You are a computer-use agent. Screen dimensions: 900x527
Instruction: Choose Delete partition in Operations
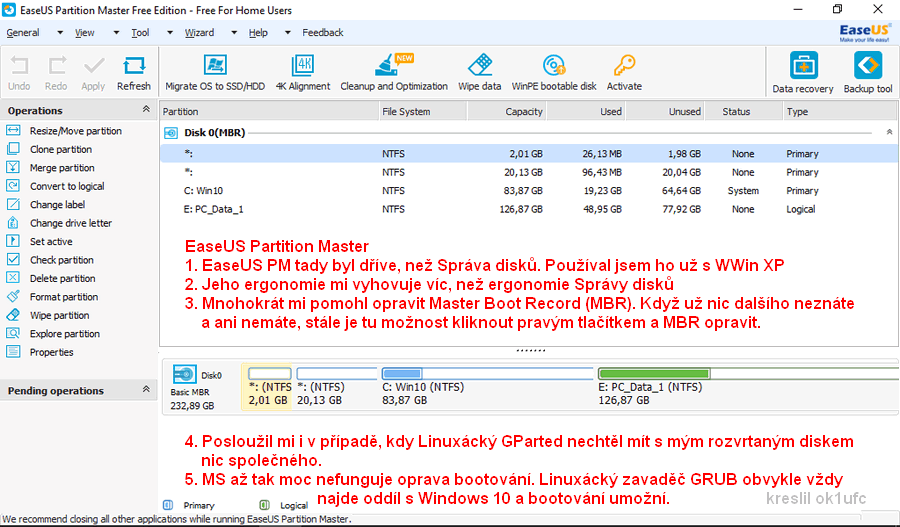coord(63,279)
